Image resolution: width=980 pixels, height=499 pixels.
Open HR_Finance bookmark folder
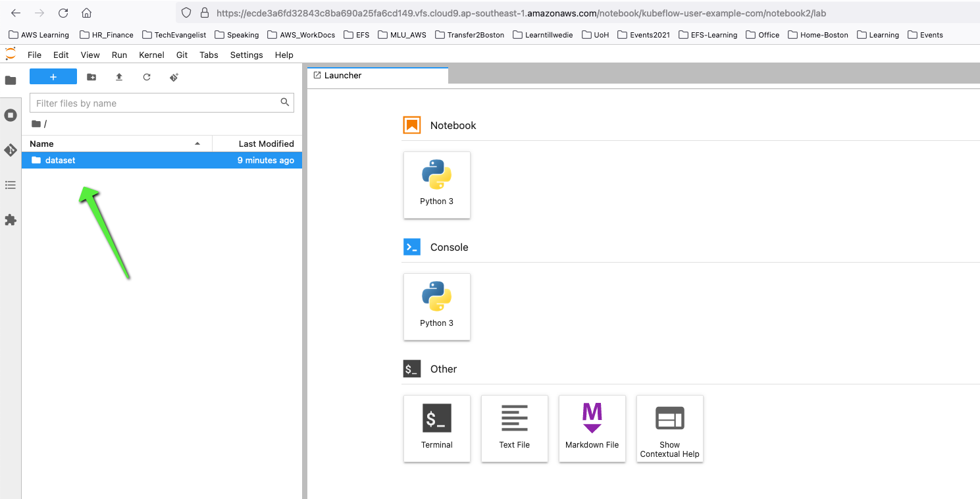(107, 35)
